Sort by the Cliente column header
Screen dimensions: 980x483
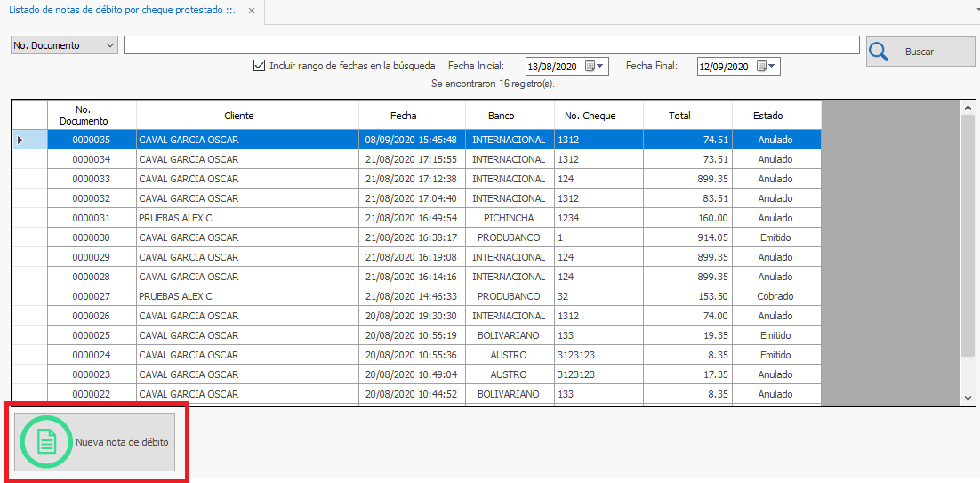click(x=238, y=116)
